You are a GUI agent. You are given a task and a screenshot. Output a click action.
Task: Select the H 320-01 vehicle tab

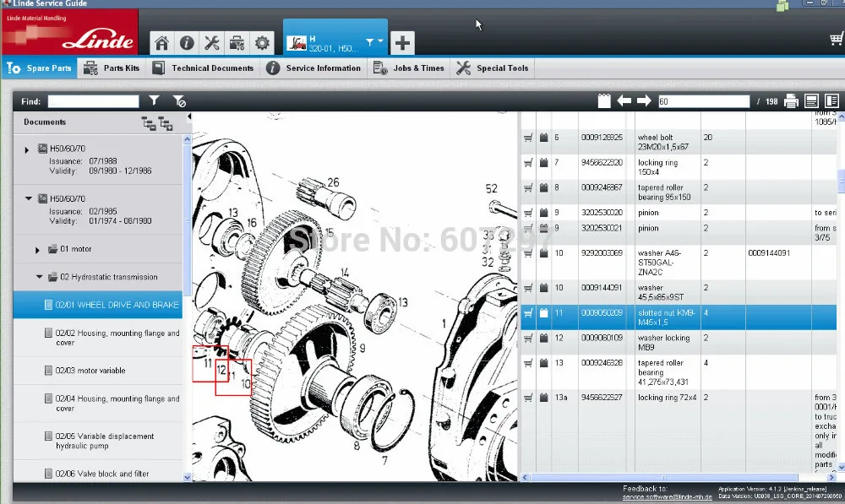(335, 38)
